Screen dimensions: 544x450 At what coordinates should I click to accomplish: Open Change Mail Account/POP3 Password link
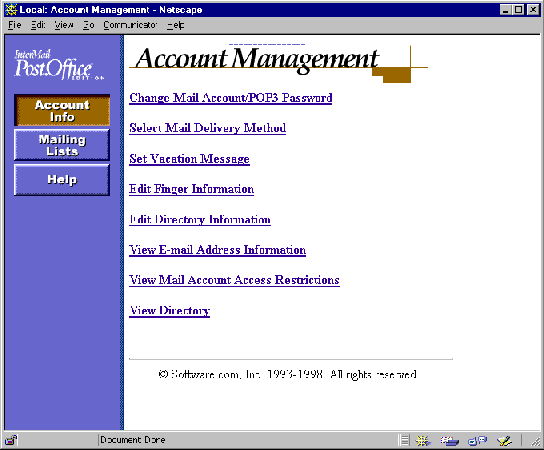pos(231,98)
